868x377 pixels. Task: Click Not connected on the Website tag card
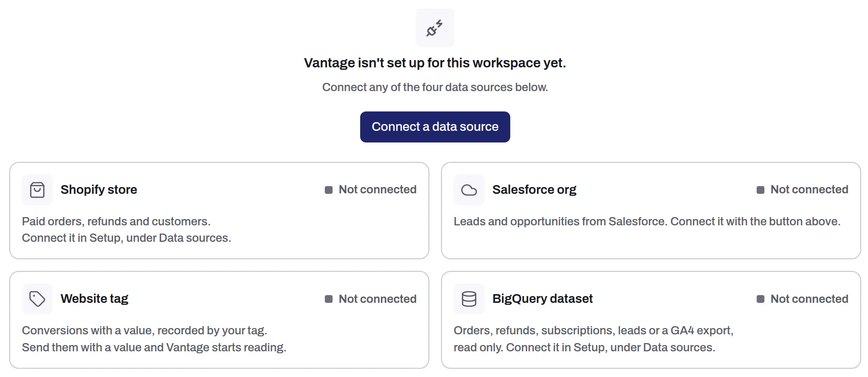point(378,299)
